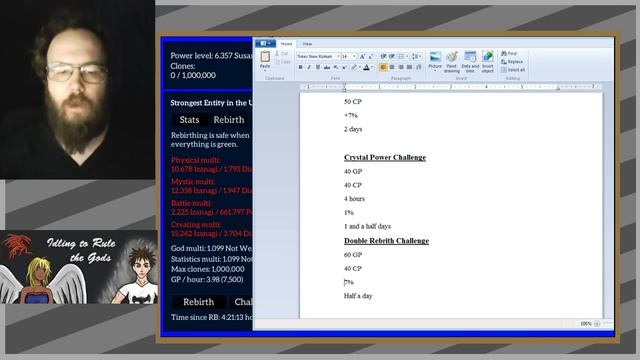Select Align text left
Viewport: 640px width, 360px height.
coord(383,67)
